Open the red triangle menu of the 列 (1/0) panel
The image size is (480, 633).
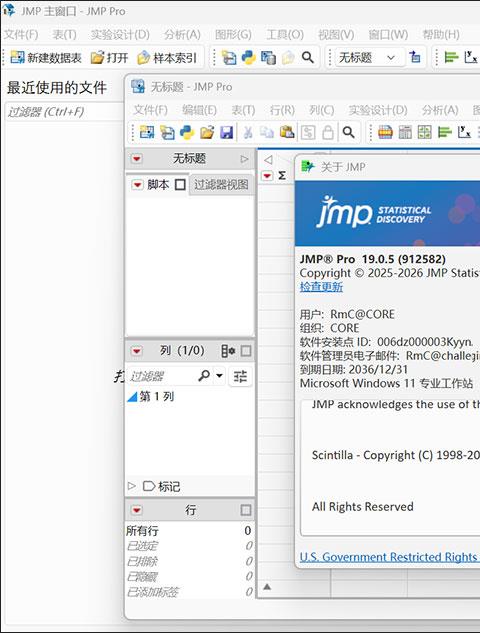137,351
